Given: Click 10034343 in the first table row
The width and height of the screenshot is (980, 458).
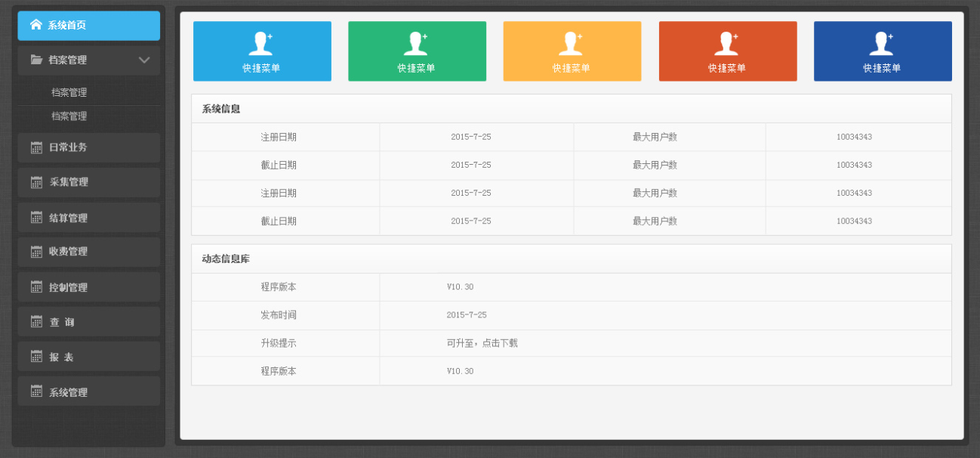Looking at the screenshot, I should [854, 138].
